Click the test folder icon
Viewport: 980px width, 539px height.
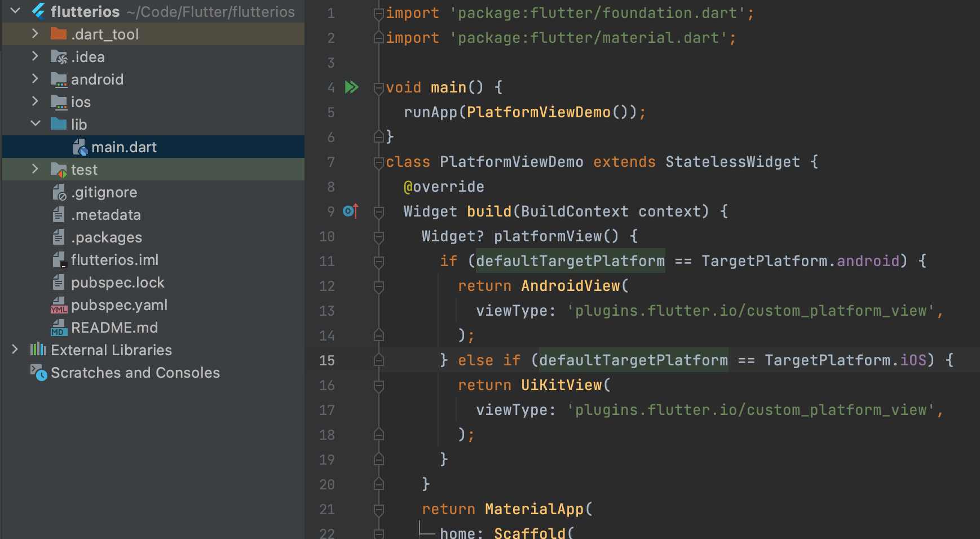(x=59, y=170)
